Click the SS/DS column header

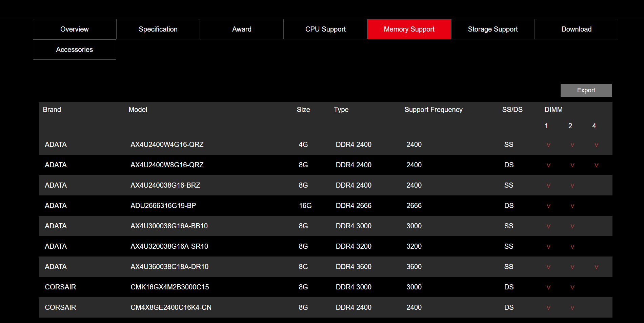coord(512,110)
